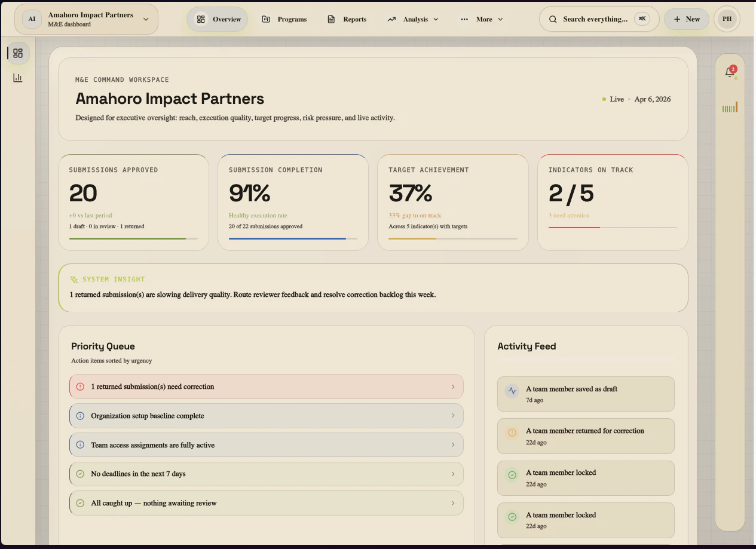Image resolution: width=756 pixels, height=549 pixels.
Task: Open the bar chart icon in left sidebar
Action: (18, 78)
